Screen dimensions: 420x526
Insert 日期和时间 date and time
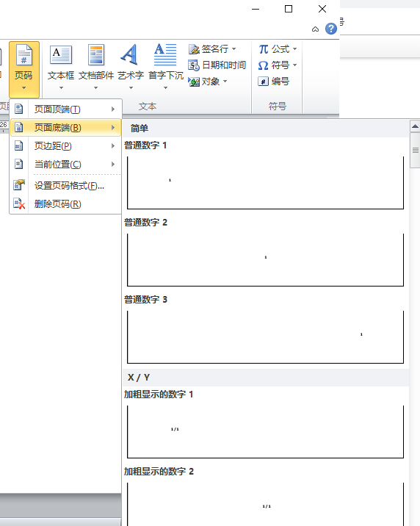pos(217,65)
